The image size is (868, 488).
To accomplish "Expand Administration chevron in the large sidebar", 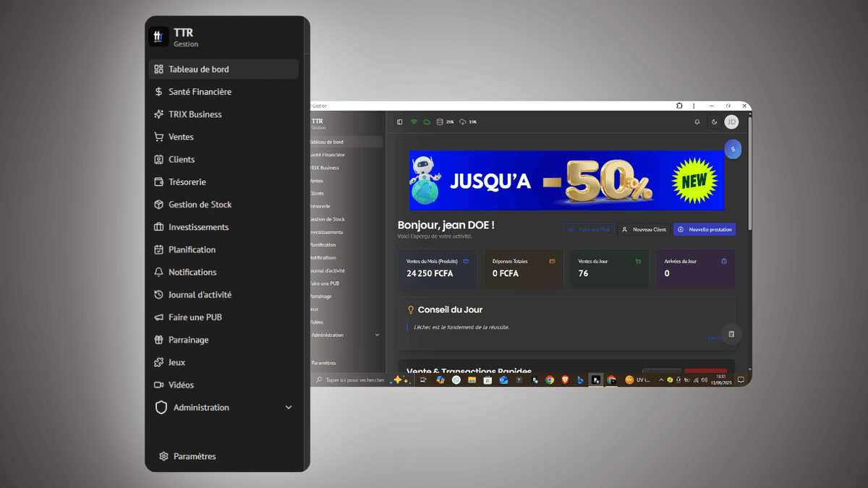I will click(x=289, y=408).
